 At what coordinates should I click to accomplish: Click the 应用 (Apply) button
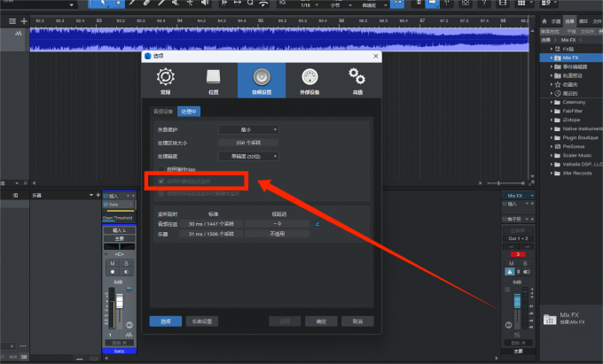point(285,321)
